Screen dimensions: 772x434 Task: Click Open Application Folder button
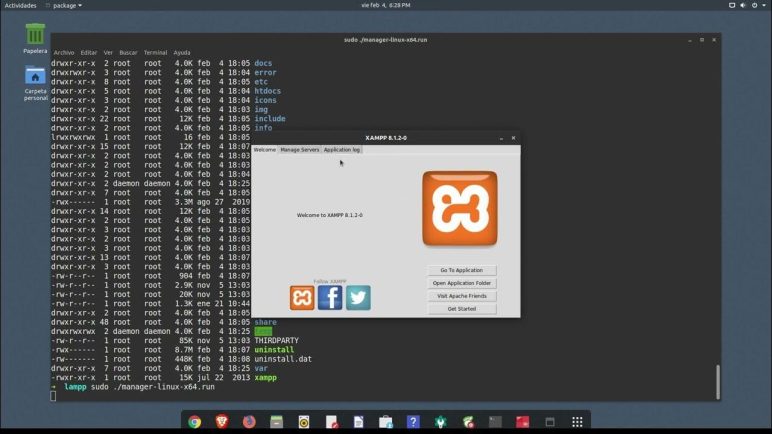(462, 283)
